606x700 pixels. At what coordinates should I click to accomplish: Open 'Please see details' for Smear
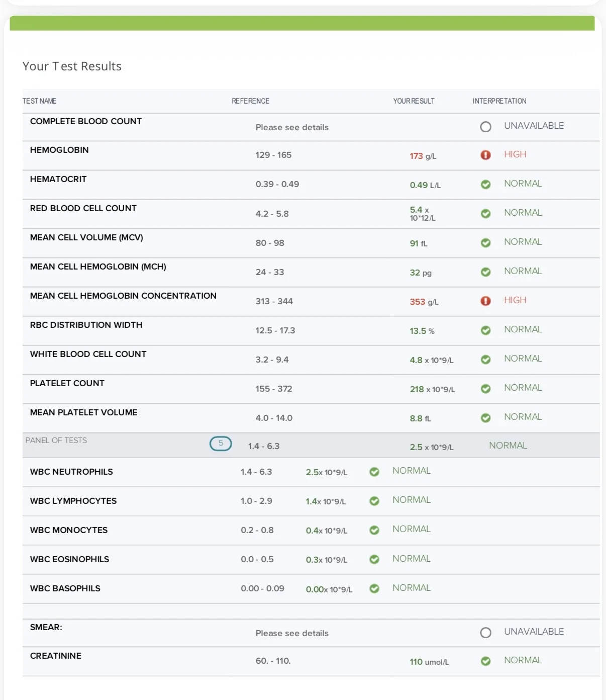(292, 633)
